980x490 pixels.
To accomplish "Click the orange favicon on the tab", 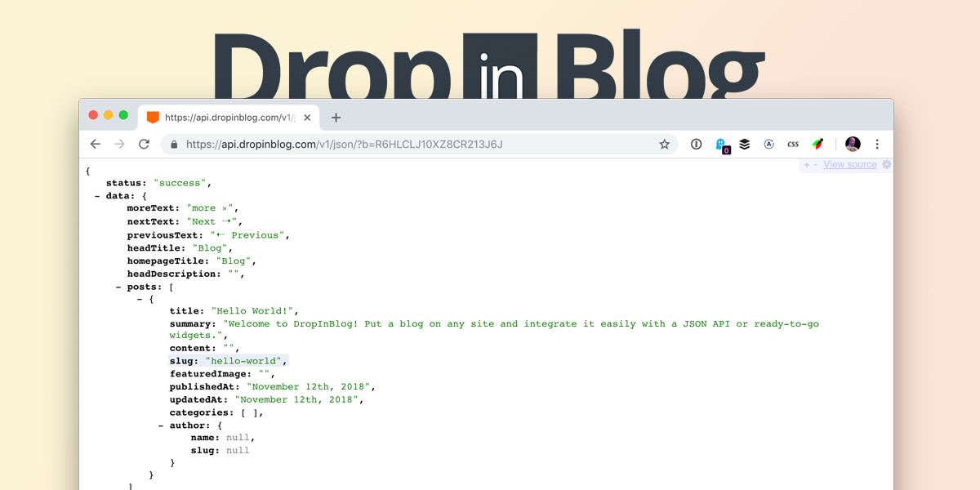I will click(153, 117).
